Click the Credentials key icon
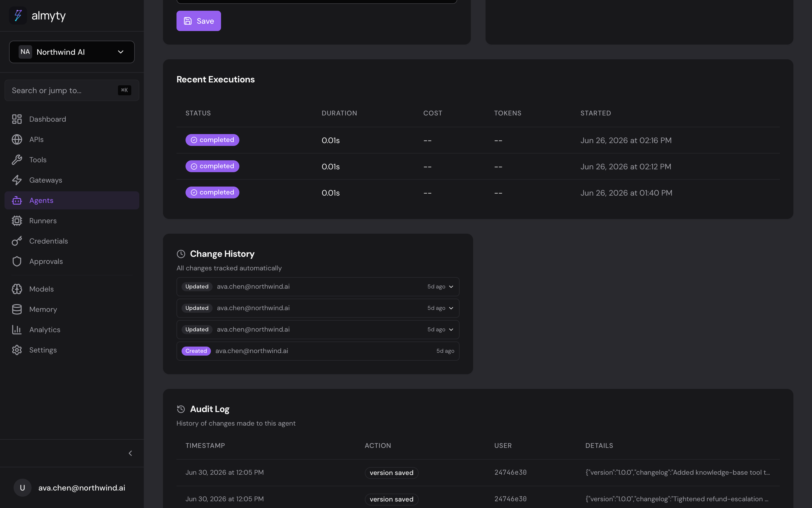This screenshot has height=508, width=812. pyautogui.click(x=17, y=241)
